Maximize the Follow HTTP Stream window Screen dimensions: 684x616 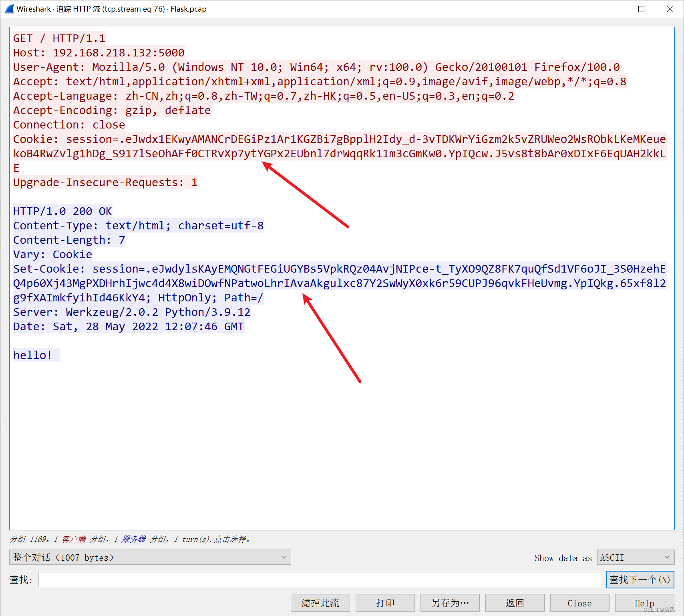pyautogui.click(x=641, y=9)
